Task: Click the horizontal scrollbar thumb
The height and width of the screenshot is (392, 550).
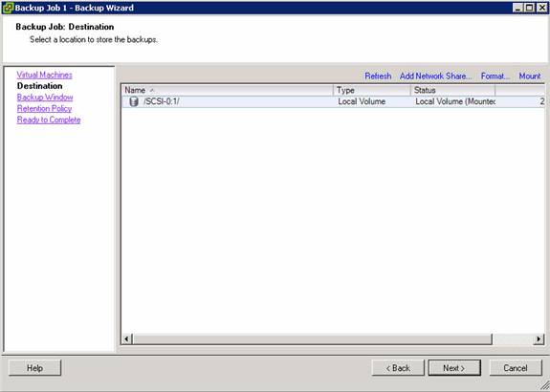Action: pyautogui.click(x=312, y=338)
